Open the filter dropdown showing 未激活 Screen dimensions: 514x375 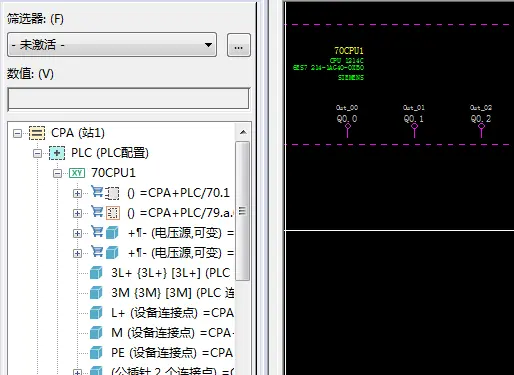point(112,45)
